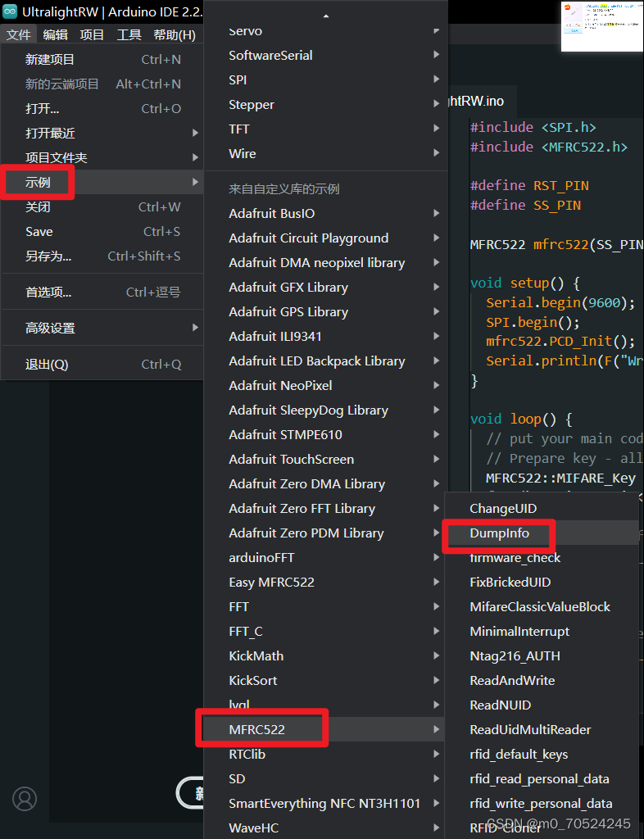
Task: Open 首选项... preferences entry
Action: pyautogui.click(x=102, y=293)
